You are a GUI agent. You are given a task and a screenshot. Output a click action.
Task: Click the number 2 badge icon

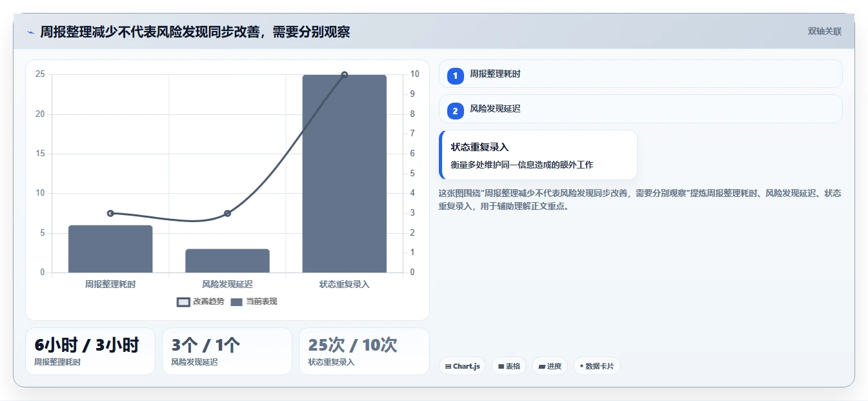point(456,110)
